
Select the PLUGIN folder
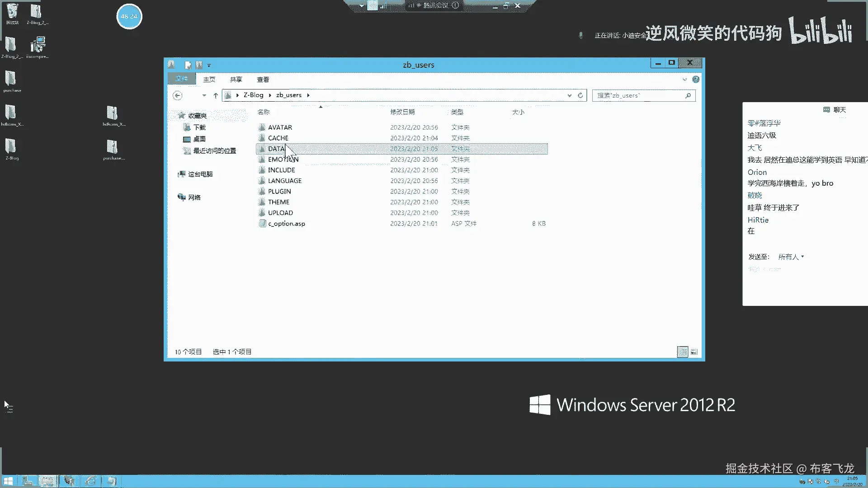pyautogui.click(x=279, y=191)
